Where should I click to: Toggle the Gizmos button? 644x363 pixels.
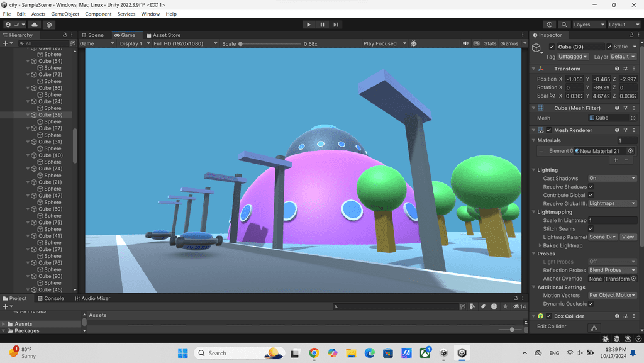509,43
